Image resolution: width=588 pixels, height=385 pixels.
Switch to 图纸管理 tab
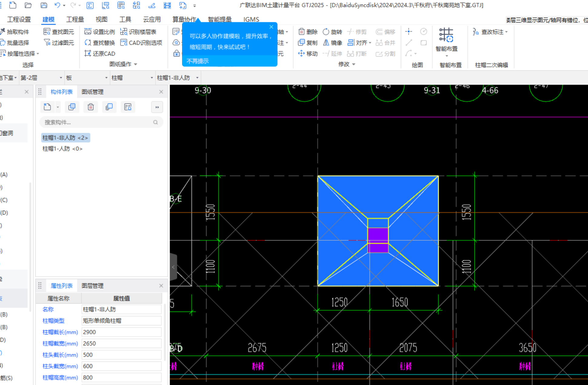click(93, 92)
